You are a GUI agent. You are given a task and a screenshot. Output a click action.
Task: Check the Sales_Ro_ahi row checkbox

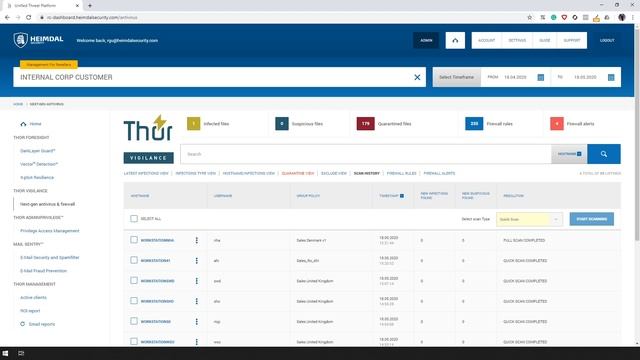(134, 260)
